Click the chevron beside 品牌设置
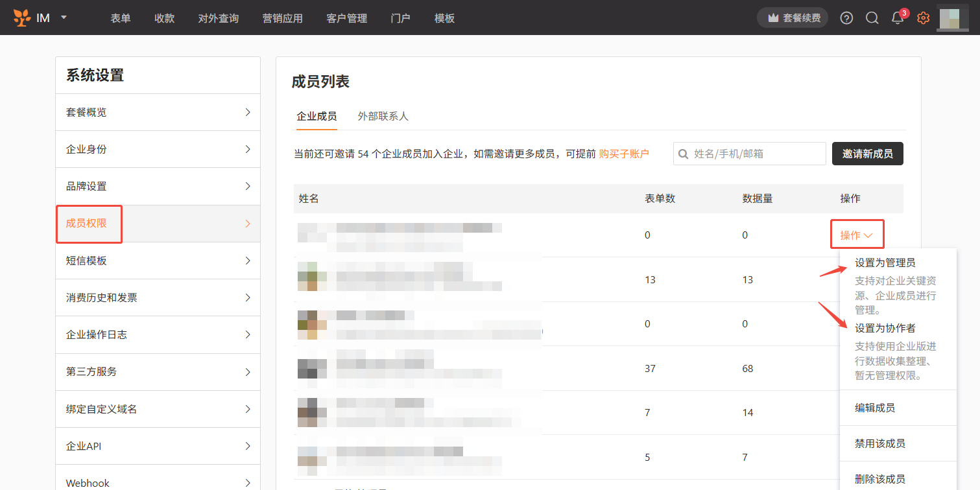 point(248,186)
